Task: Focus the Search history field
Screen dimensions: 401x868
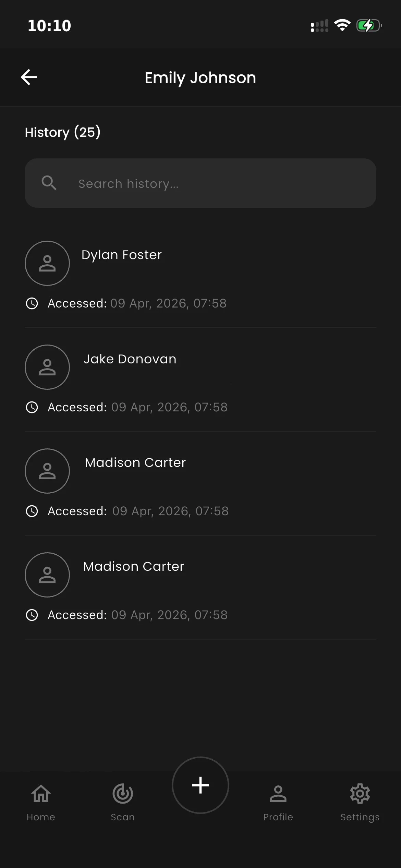Action: point(200,183)
